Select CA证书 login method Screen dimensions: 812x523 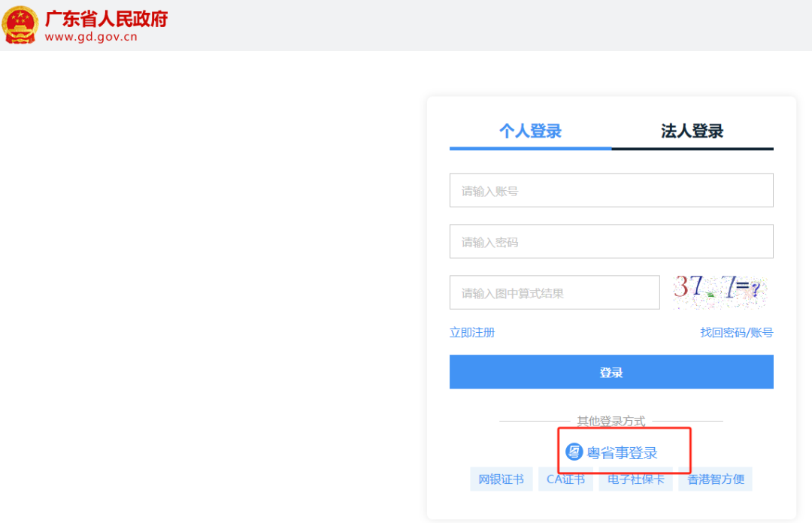(x=565, y=479)
